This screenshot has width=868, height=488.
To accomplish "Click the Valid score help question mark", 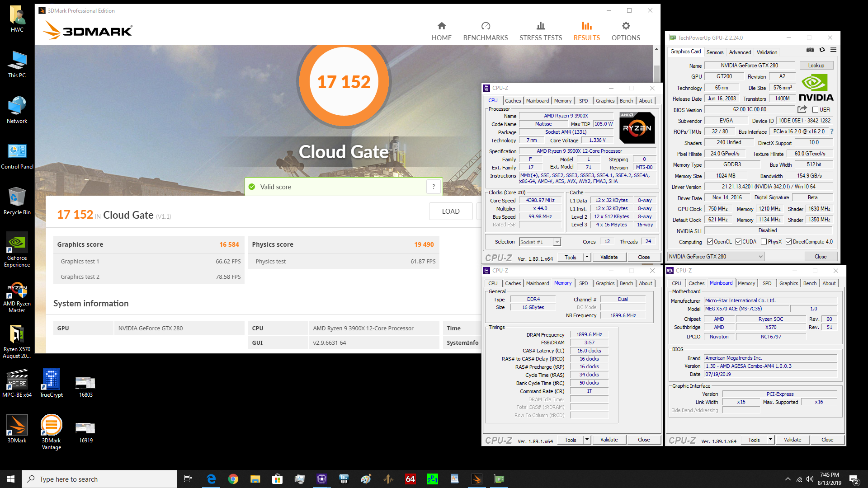I will tap(434, 187).
